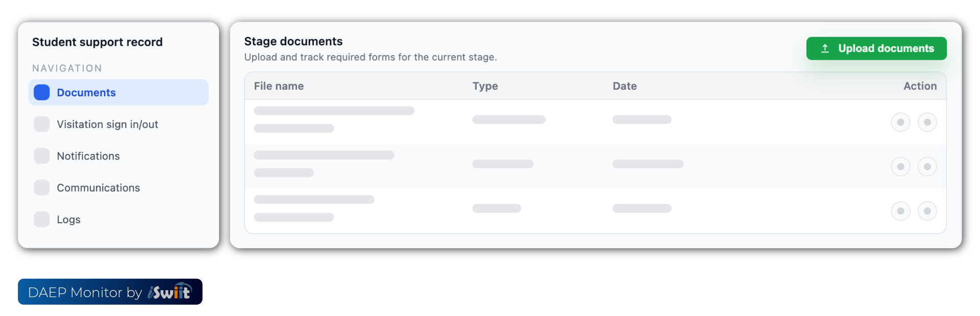Select the second action control on the first row

(928, 122)
